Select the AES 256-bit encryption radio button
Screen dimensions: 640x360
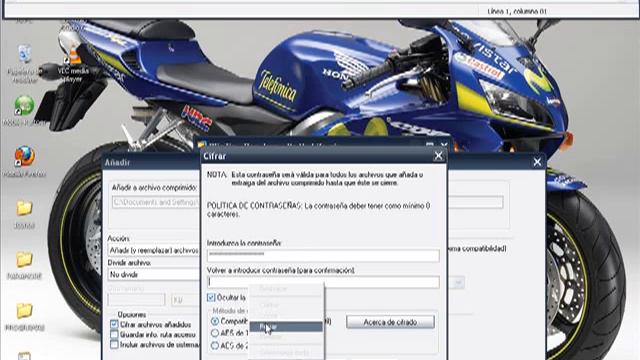coord(215,346)
